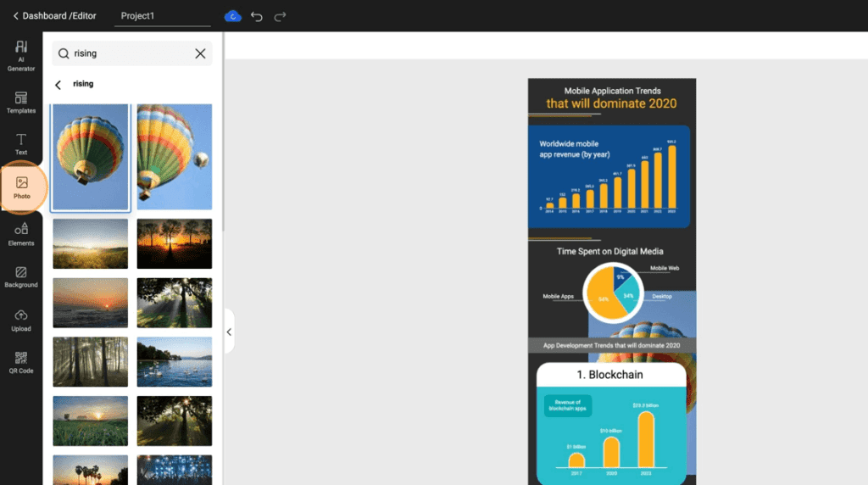Open the Upload panel
Image resolution: width=868 pixels, height=485 pixels.
pyautogui.click(x=21, y=321)
